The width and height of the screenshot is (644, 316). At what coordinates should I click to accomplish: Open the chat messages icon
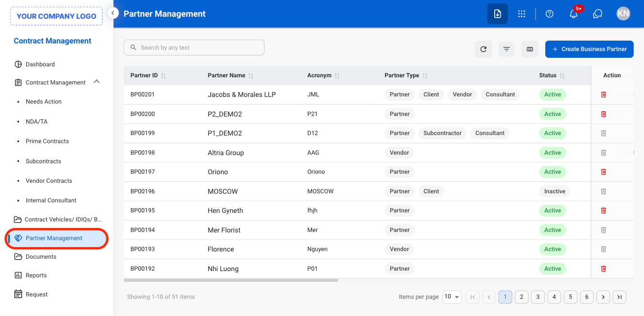(598, 14)
